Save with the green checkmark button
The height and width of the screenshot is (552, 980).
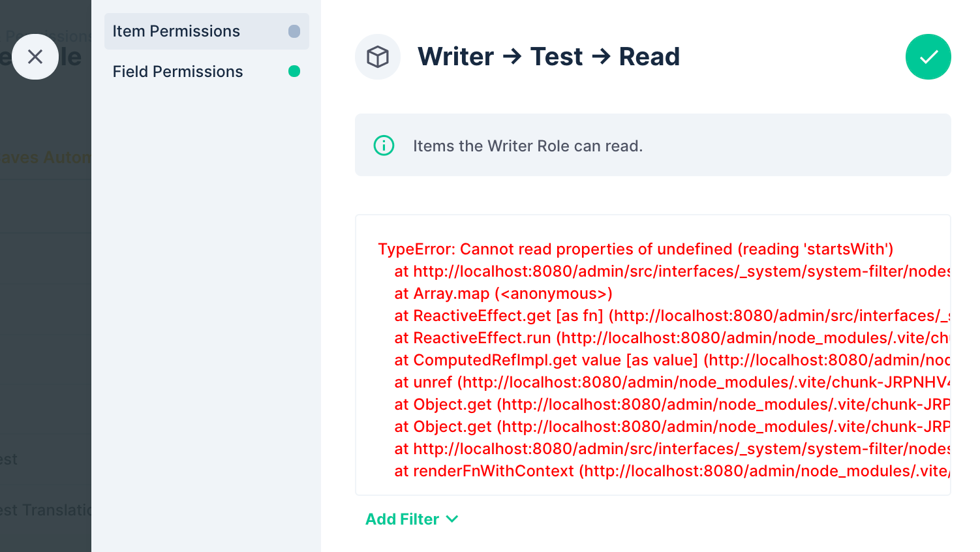pos(928,57)
